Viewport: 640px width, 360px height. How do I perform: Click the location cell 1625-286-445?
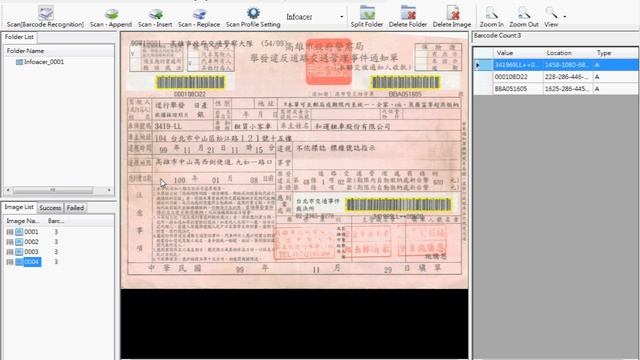tap(568, 89)
